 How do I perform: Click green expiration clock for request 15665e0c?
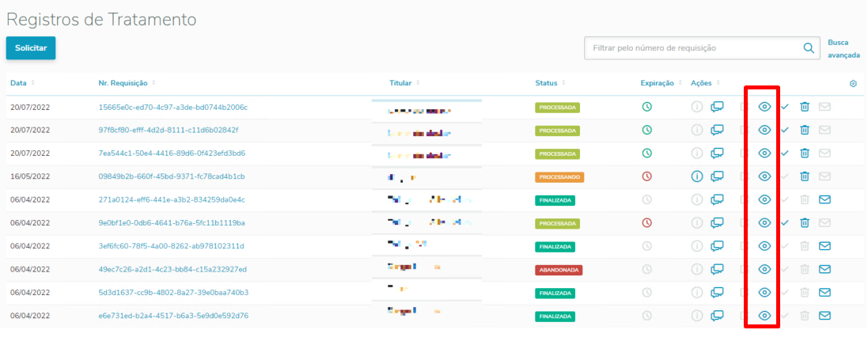[646, 107]
